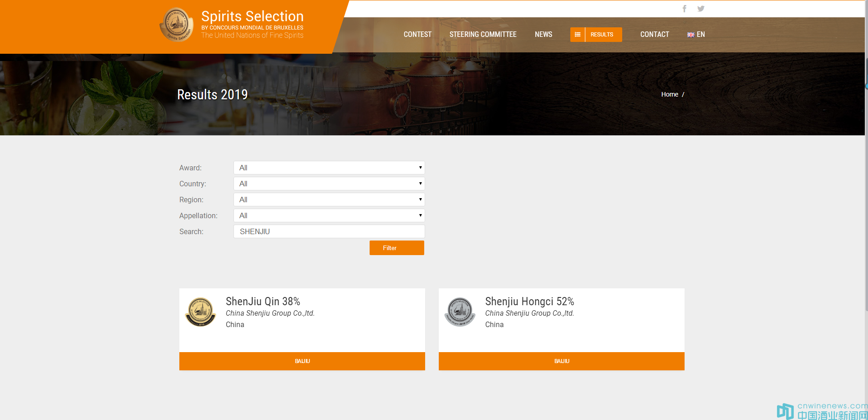Expand the Award dropdown

(329, 168)
